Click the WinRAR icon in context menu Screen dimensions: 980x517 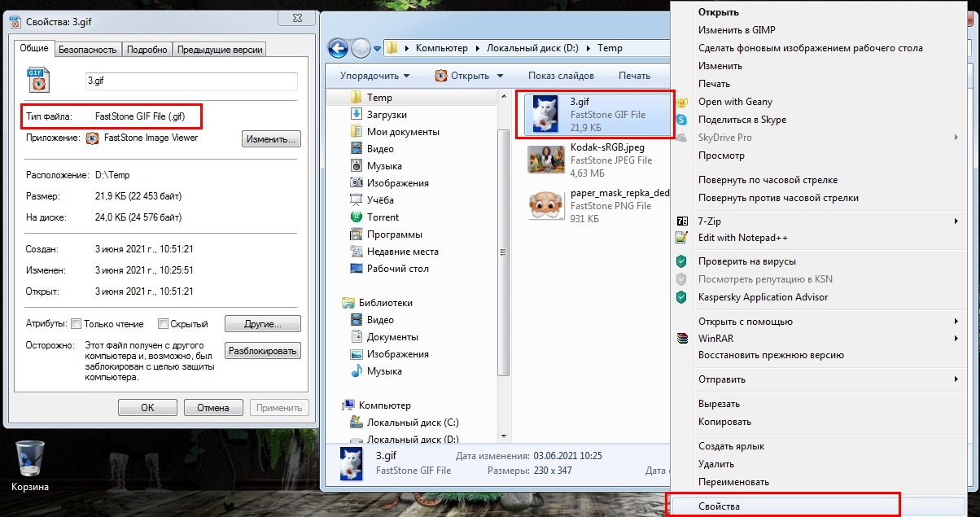[682, 338]
